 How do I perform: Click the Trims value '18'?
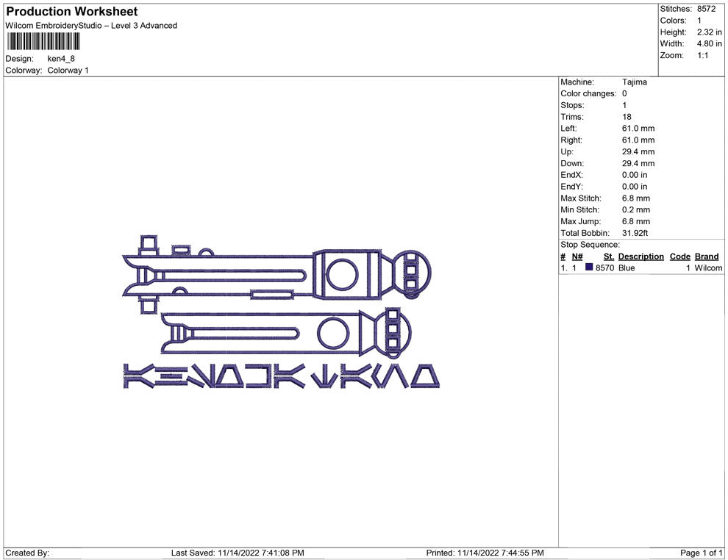click(627, 116)
